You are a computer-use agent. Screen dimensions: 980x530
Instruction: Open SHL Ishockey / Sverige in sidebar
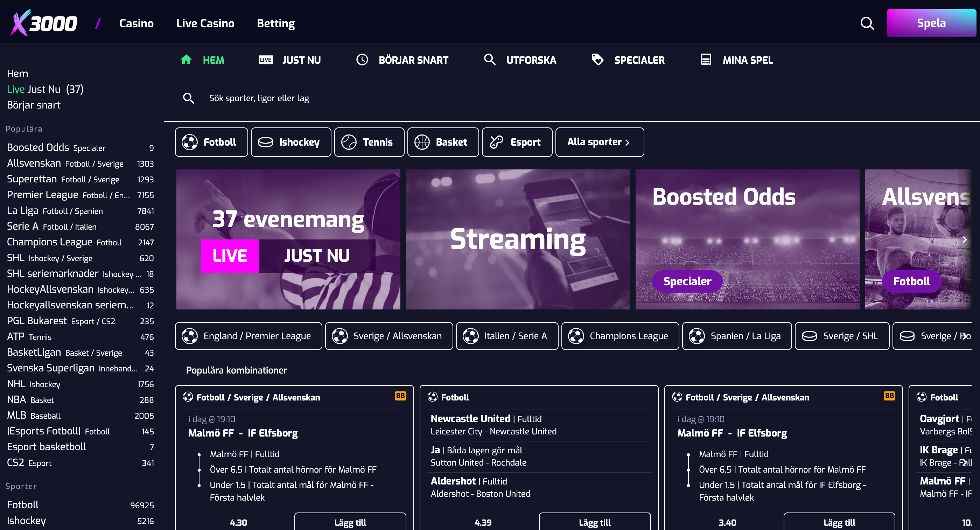point(80,258)
